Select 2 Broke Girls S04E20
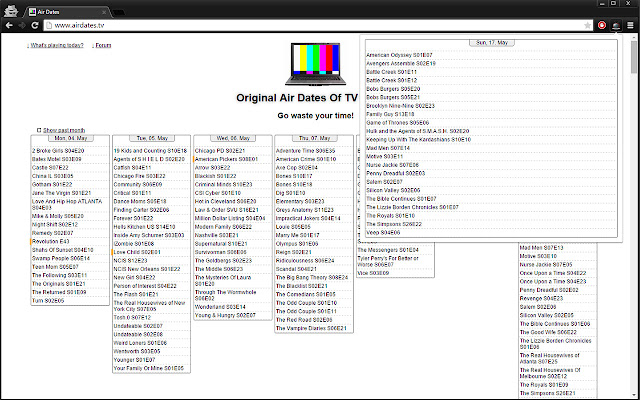Image resolution: width=640 pixels, height=400 pixels. pyautogui.click(x=58, y=151)
